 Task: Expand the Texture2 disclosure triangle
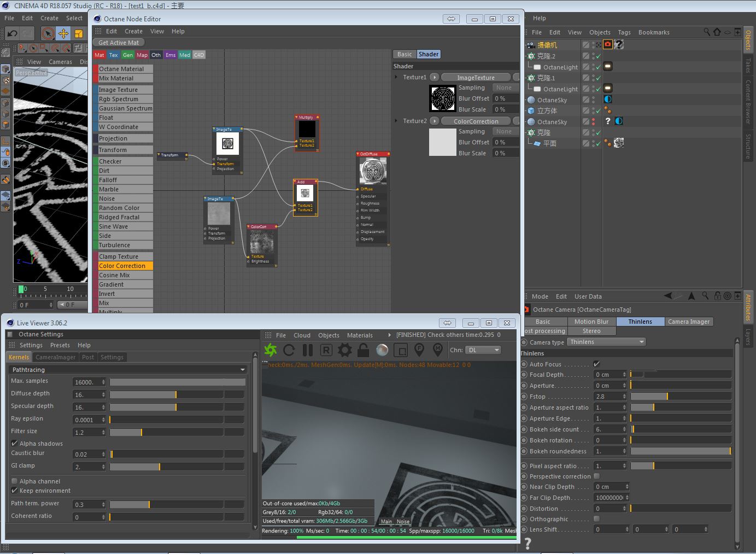pyautogui.click(x=396, y=121)
